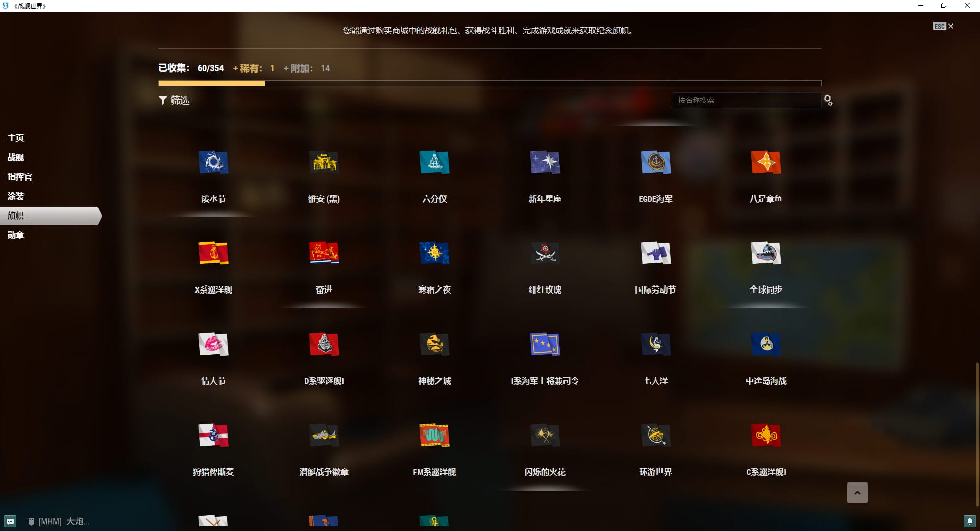
Task: Open the 筛选 filter options
Action: click(x=174, y=101)
